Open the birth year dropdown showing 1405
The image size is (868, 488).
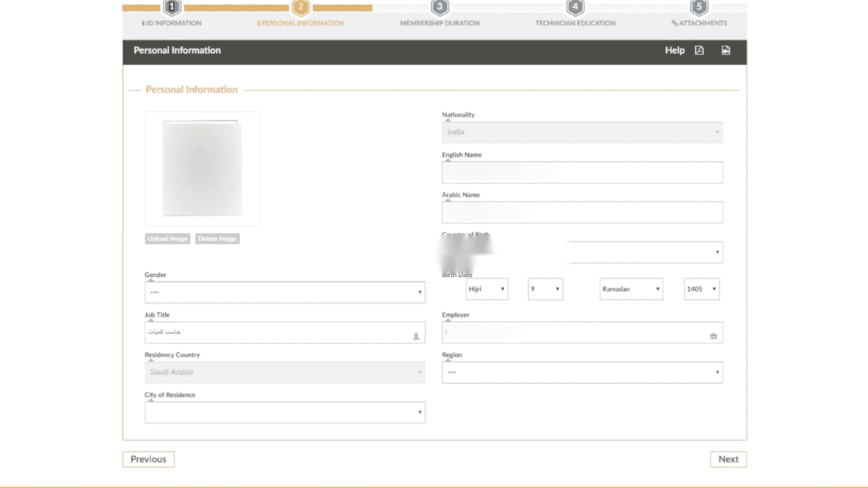(x=702, y=289)
